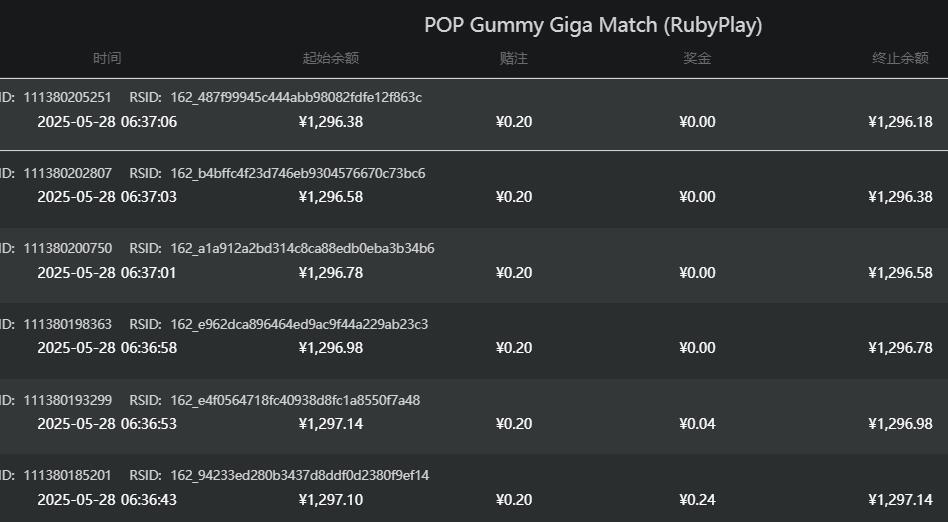This screenshot has height=522, width=948.
Task: Click the 起始余额 column header
Action: coord(330,58)
